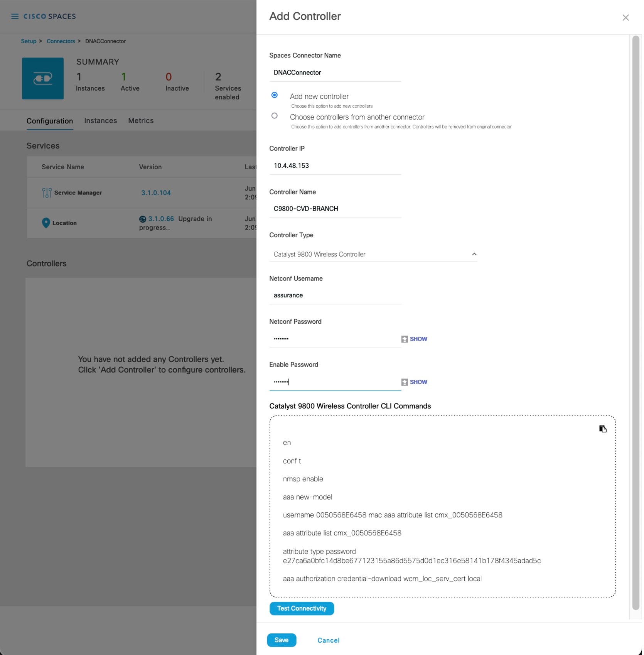This screenshot has width=644, height=655.
Task: Open Location version 3.1.0.66 link
Action: coord(161,219)
